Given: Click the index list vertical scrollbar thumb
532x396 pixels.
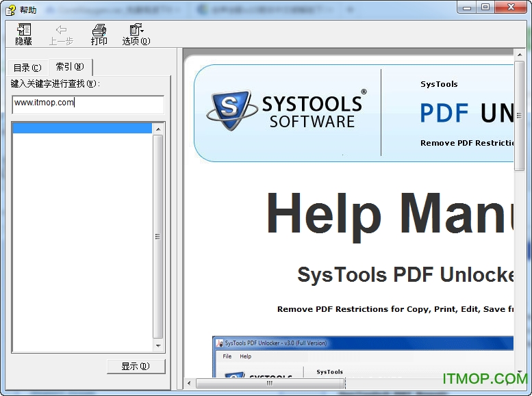Looking at the screenshot, I should click(x=157, y=237).
